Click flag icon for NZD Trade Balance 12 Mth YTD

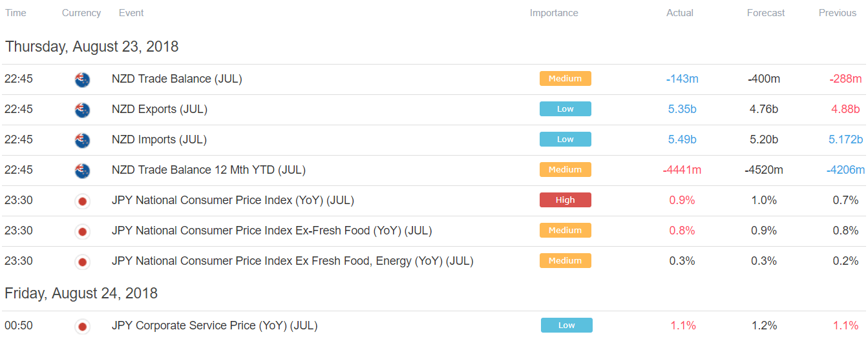pos(82,170)
